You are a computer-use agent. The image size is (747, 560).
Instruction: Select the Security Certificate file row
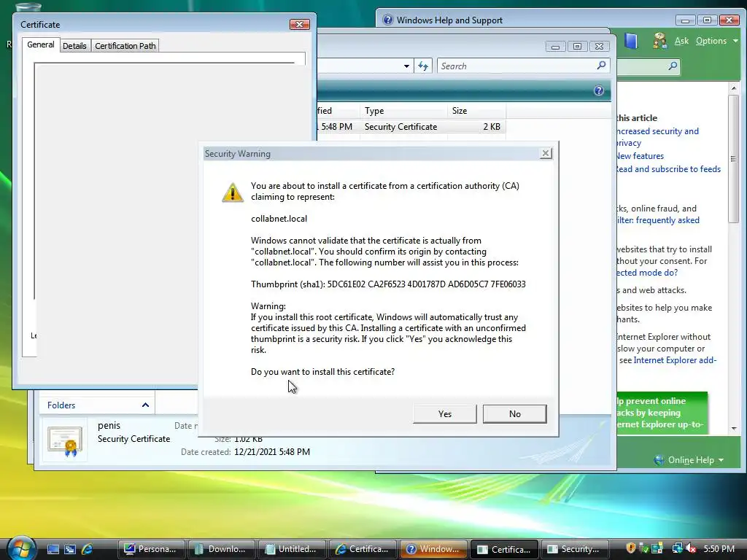pos(411,127)
